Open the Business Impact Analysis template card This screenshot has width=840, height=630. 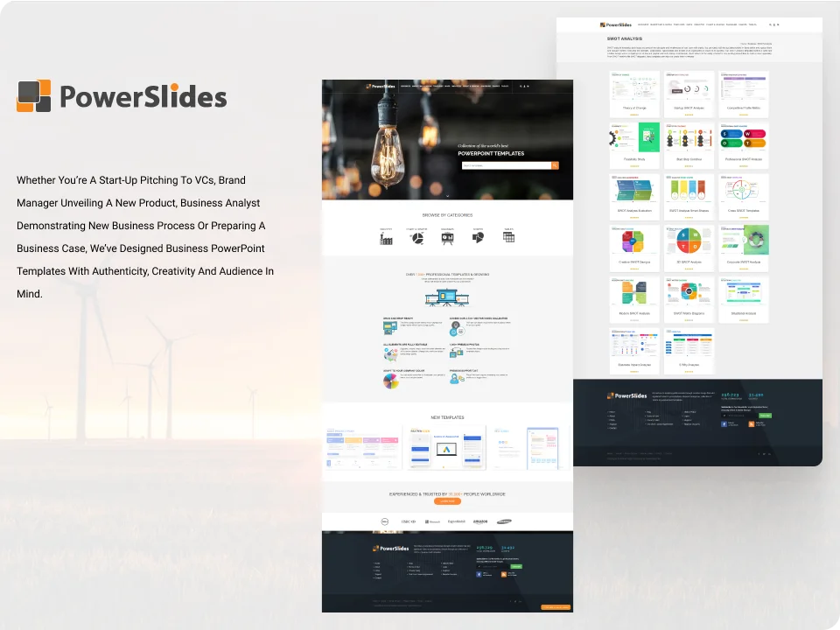tap(634, 352)
